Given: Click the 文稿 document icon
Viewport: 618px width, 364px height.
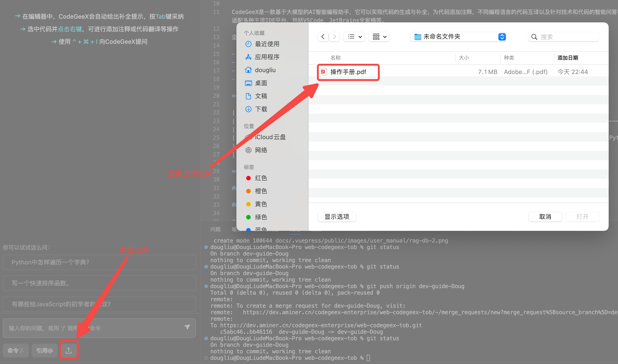Looking at the screenshot, I should point(249,96).
